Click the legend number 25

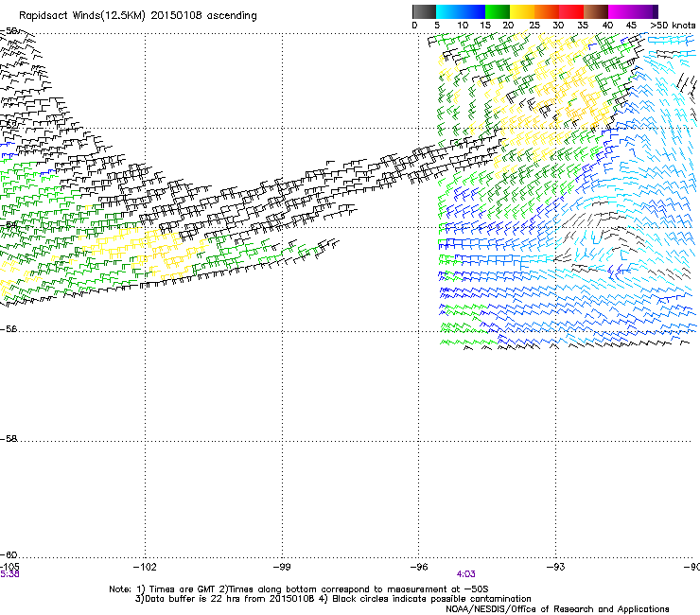534,25
